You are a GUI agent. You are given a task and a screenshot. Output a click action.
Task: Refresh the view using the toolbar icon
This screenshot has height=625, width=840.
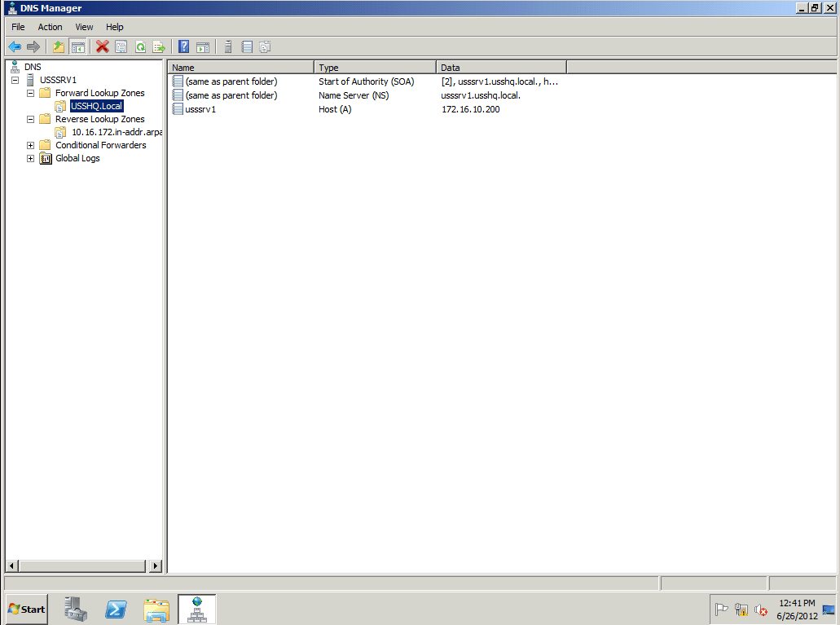tap(140, 47)
